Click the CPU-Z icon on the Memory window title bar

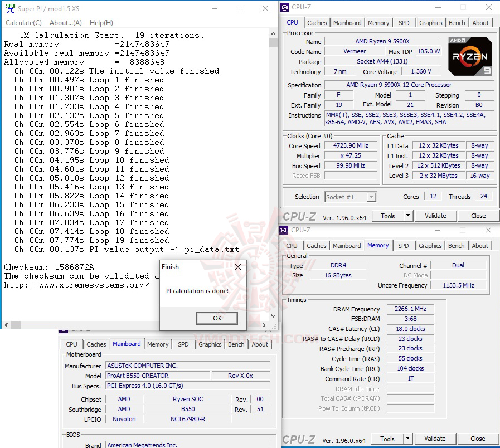(284, 230)
